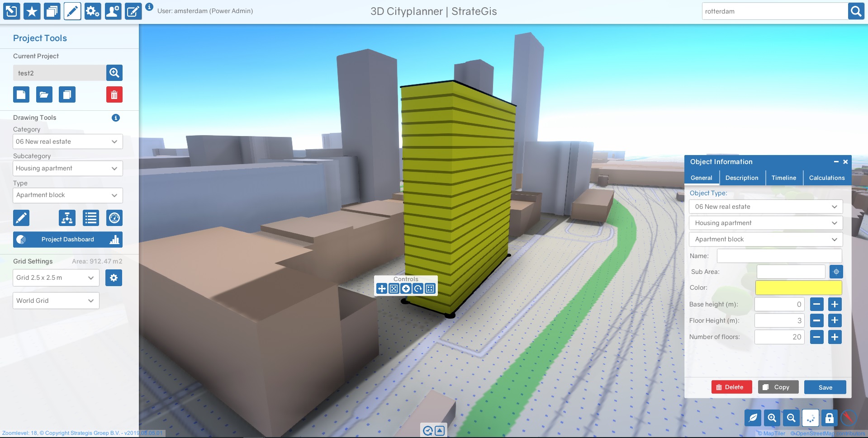Save the object with the Save button

pyautogui.click(x=825, y=387)
